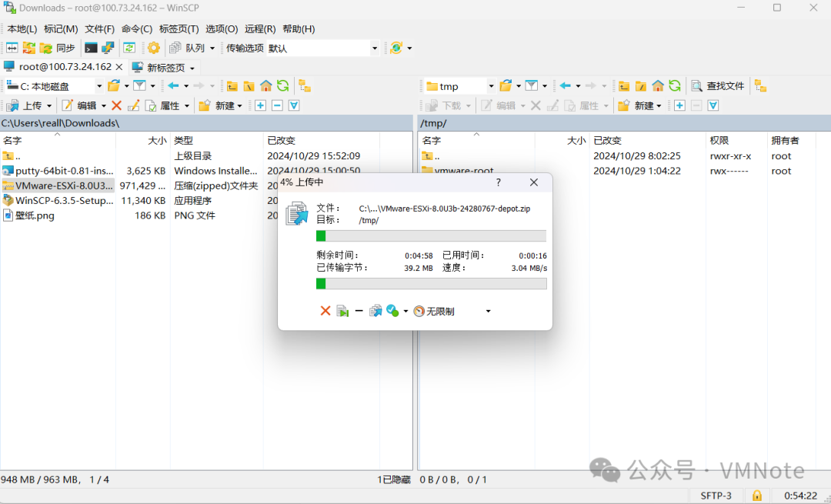831x504 pixels.
Task: Click the local open directory folder icon
Action: pyautogui.click(x=114, y=86)
